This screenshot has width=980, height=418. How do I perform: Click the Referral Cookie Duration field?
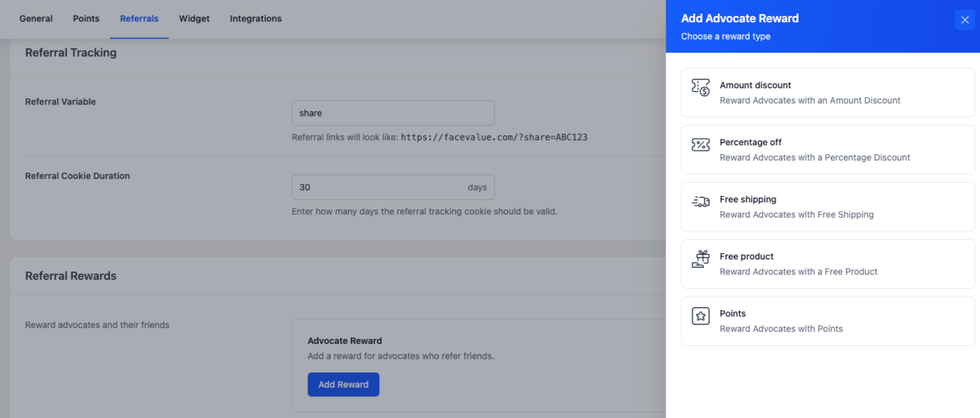coord(380,186)
